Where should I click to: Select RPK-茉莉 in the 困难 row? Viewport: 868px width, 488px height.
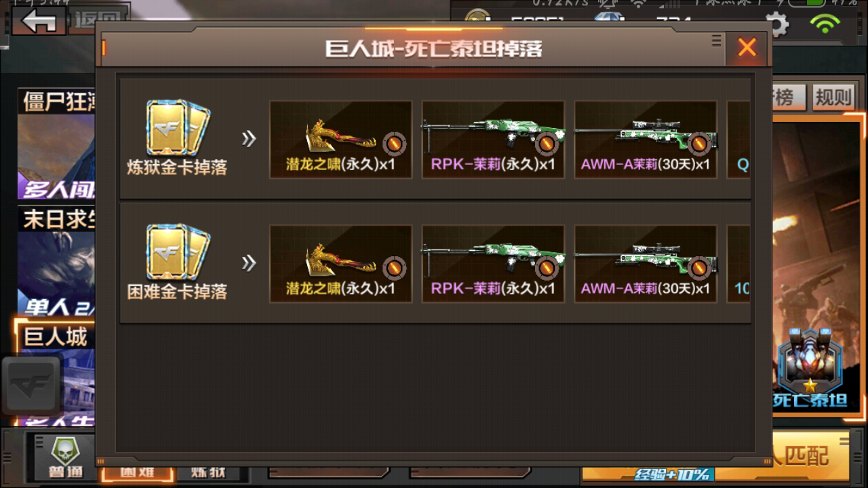(x=493, y=264)
